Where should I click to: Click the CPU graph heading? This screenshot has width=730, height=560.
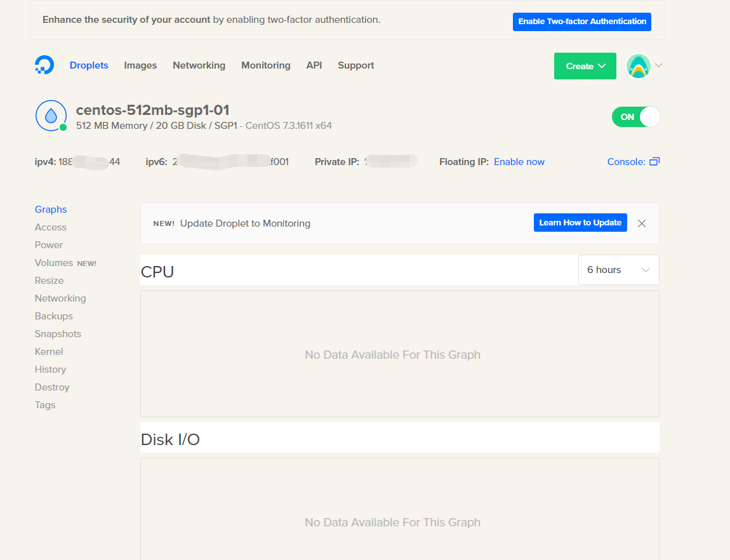tap(157, 272)
